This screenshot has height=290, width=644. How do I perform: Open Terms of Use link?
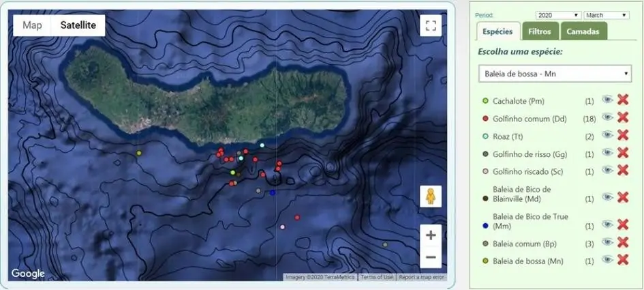[377, 277]
